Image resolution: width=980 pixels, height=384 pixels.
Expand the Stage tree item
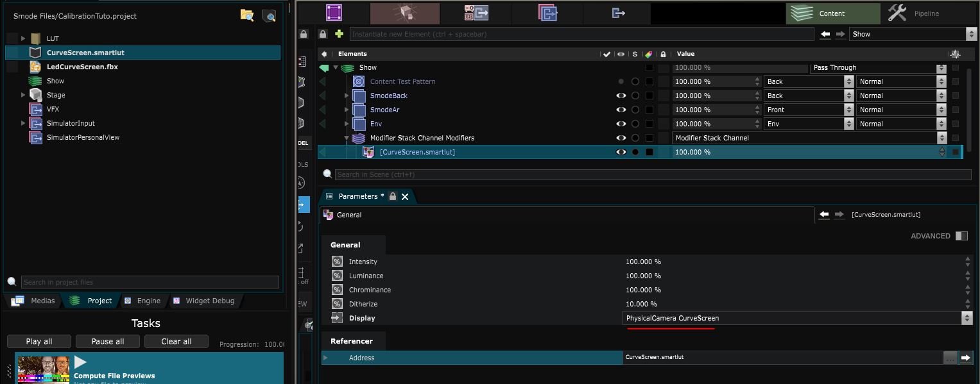[23, 95]
